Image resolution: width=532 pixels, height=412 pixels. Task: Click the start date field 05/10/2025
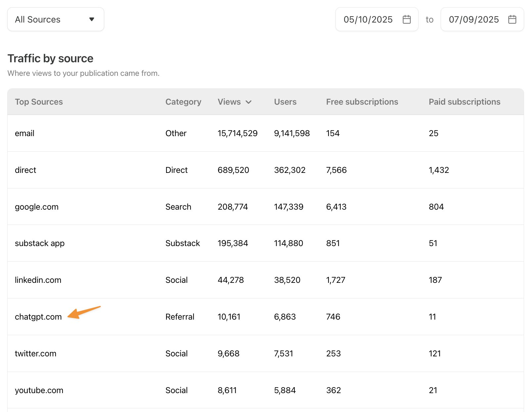(368, 20)
